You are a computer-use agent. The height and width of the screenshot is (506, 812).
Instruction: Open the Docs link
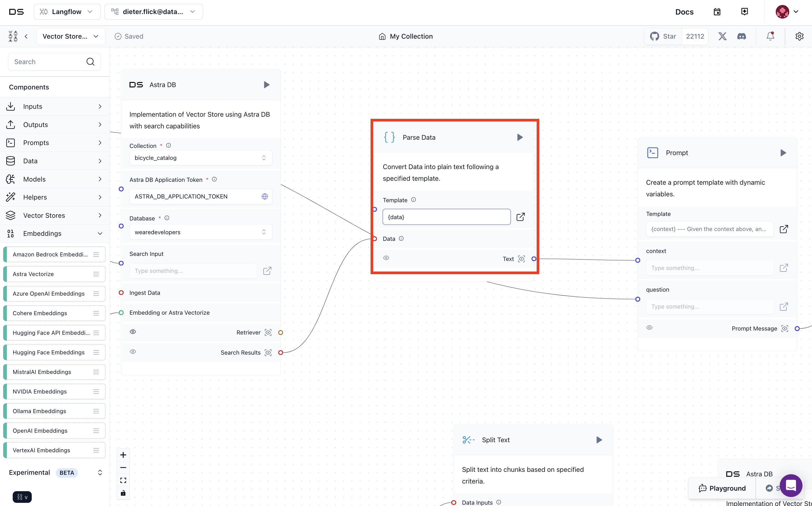tap(684, 12)
